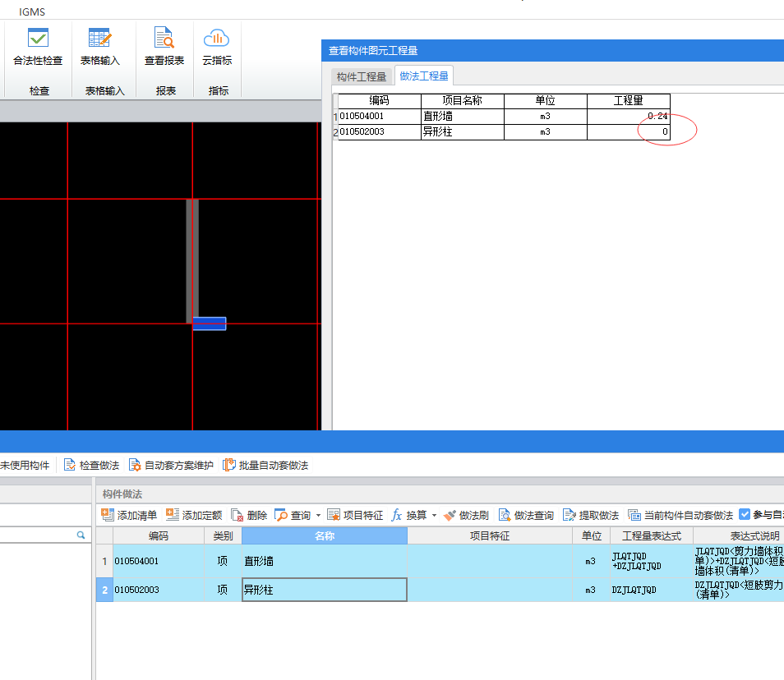Image resolution: width=784 pixels, height=680 pixels.
Task: Click the 查看构件图元工程量 dialog title bar
Action: point(552,50)
